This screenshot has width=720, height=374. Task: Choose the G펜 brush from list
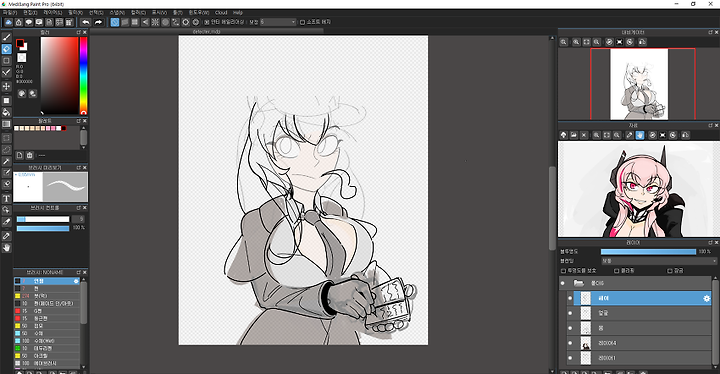pyautogui.click(x=47, y=311)
